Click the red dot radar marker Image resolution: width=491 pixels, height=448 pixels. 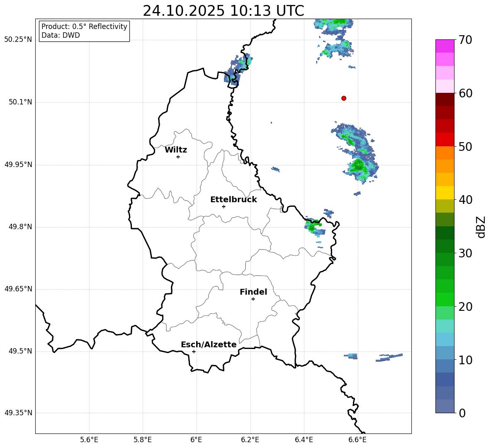tap(344, 98)
